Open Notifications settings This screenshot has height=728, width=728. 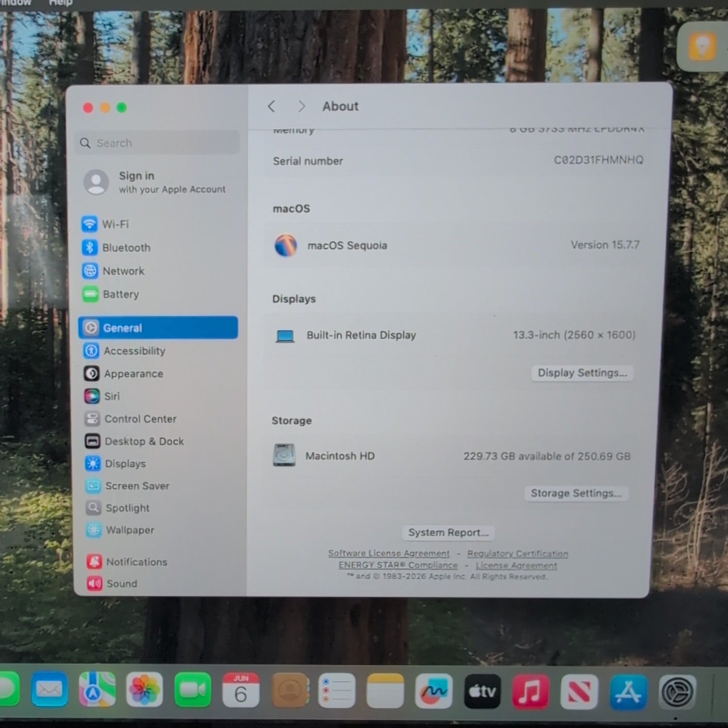127,562
